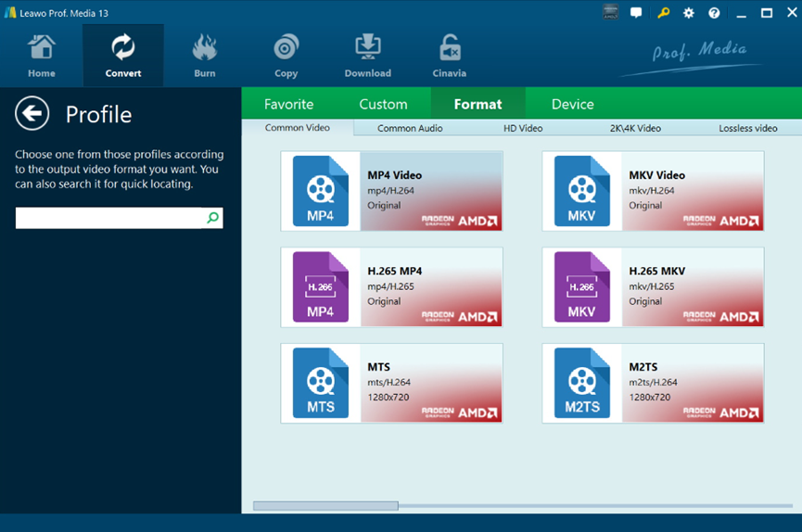Screen dimensions: 802x532
Task: Click the back arrow beside Profile
Action: pos(32,114)
